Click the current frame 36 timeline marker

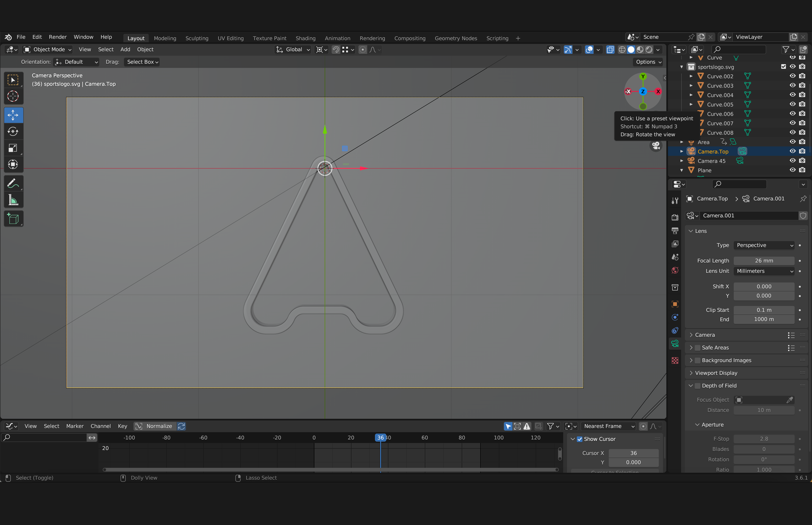click(x=380, y=437)
